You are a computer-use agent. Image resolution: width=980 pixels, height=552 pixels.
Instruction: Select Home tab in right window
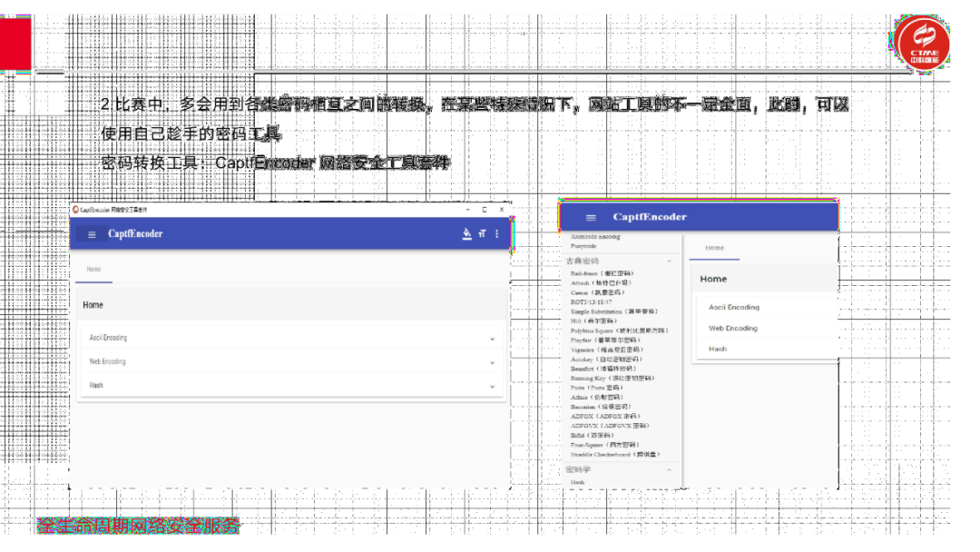(714, 248)
